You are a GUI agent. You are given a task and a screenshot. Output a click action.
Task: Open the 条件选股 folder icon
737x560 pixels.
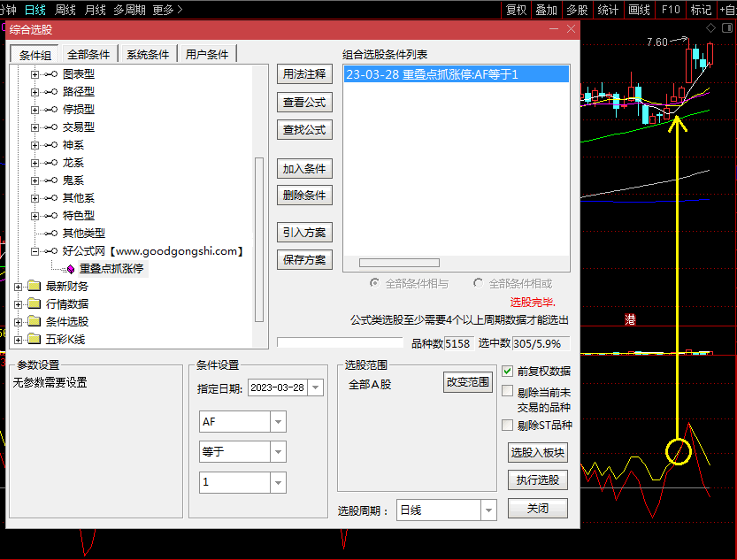point(34,322)
